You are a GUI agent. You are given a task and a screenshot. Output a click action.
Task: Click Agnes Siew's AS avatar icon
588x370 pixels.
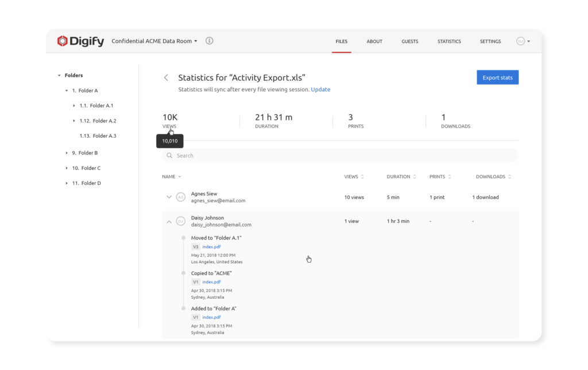180,197
